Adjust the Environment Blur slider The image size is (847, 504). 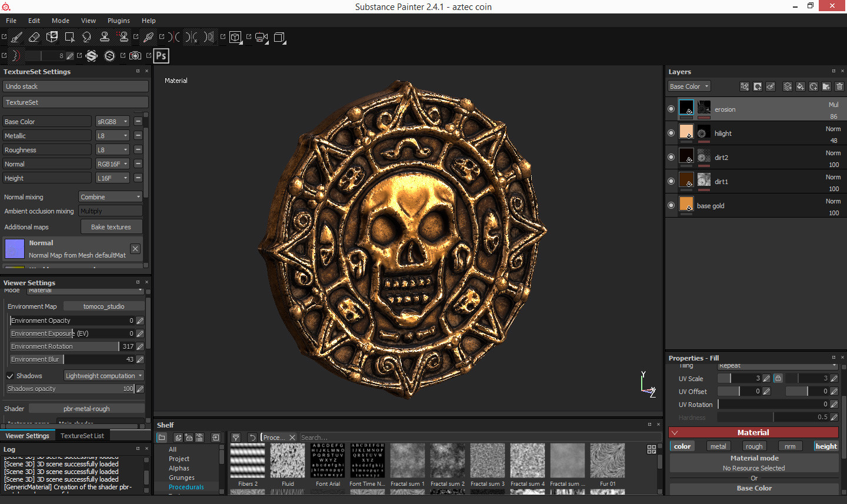point(72,359)
